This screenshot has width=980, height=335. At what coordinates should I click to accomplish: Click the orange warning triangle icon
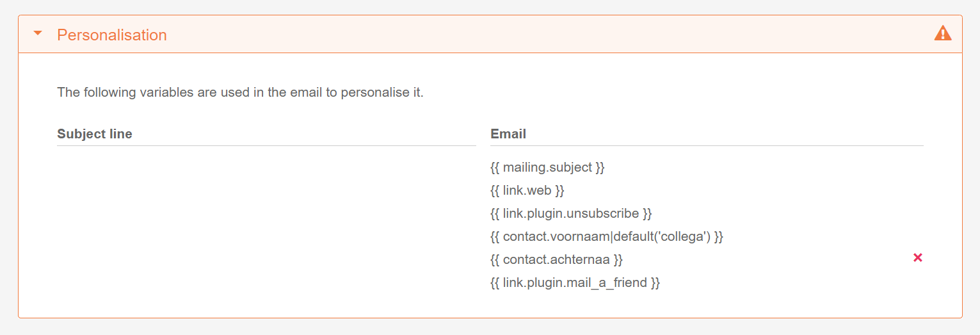click(943, 33)
